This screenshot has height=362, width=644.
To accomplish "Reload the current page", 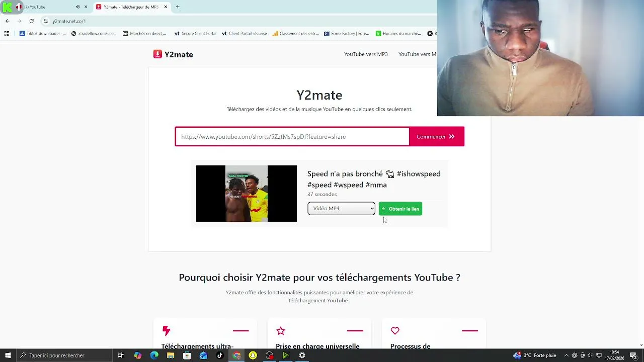I will pyautogui.click(x=31, y=21).
